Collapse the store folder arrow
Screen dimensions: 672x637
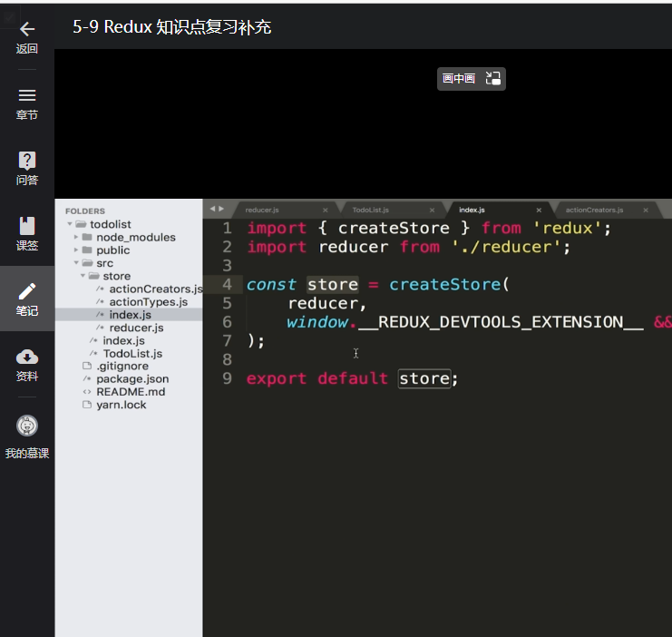point(83,275)
